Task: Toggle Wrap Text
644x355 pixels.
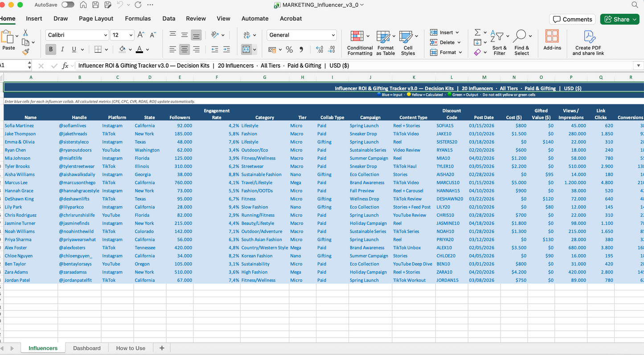Action: tap(246, 35)
